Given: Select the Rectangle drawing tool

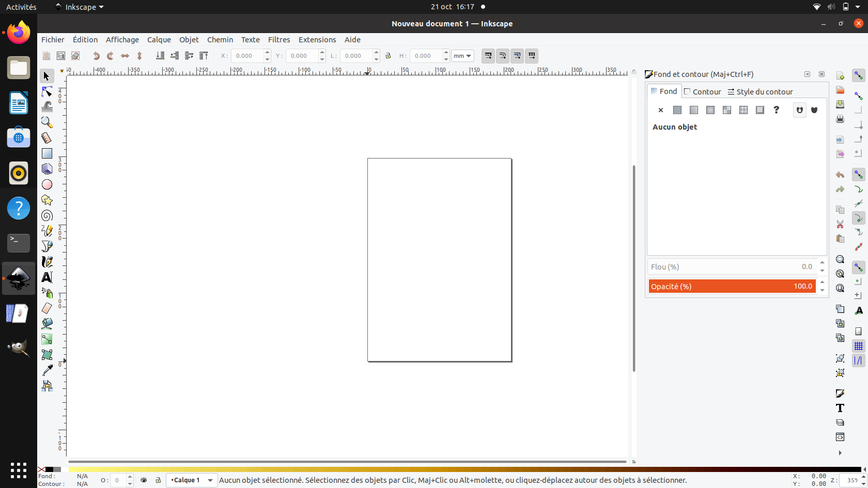Looking at the screenshot, I should (x=47, y=153).
